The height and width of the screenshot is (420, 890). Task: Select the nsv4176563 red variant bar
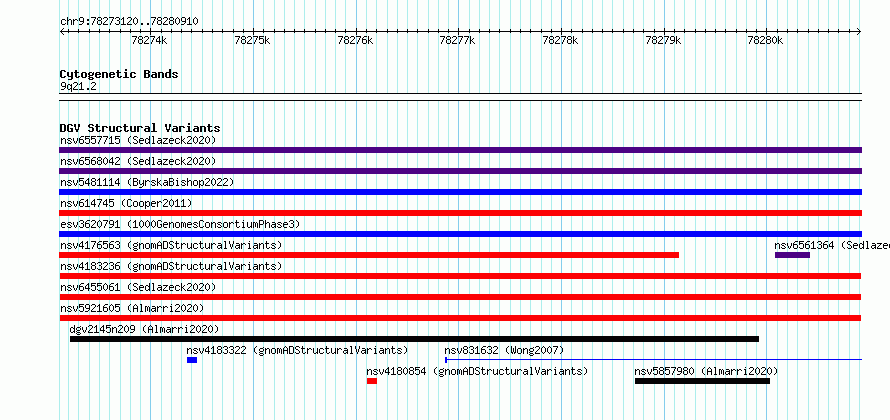[369, 255]
